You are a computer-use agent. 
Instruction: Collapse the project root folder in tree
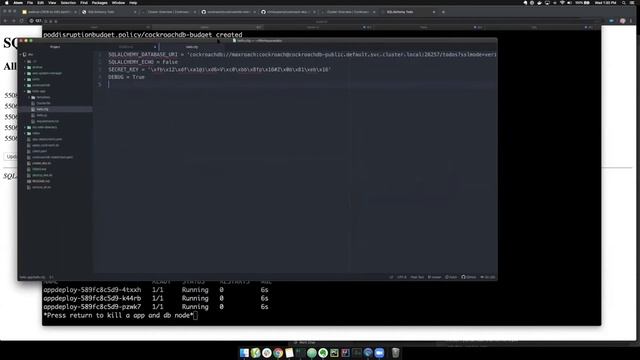click(x=21, y=54)
